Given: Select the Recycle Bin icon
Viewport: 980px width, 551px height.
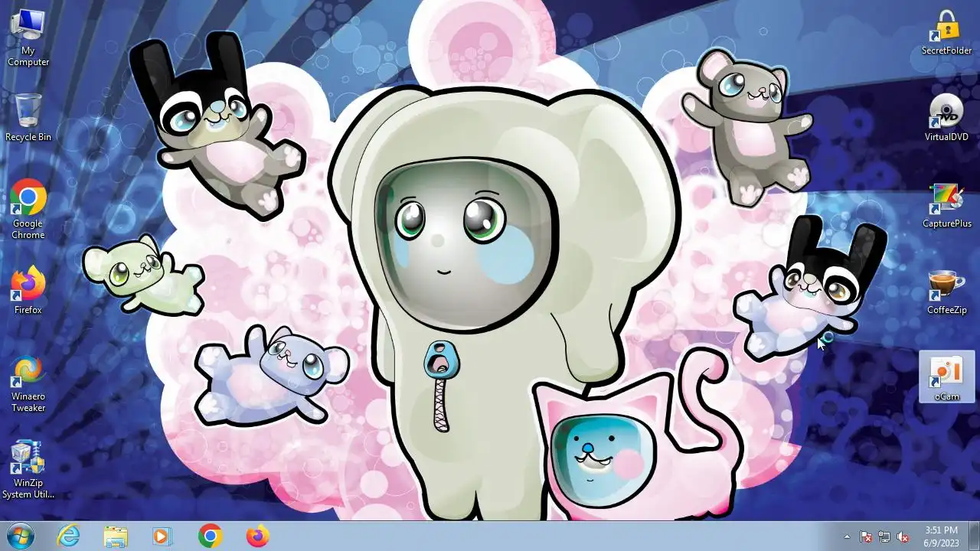Looking at the screenshot, I should pyautogui.click(x=28, y=117).
